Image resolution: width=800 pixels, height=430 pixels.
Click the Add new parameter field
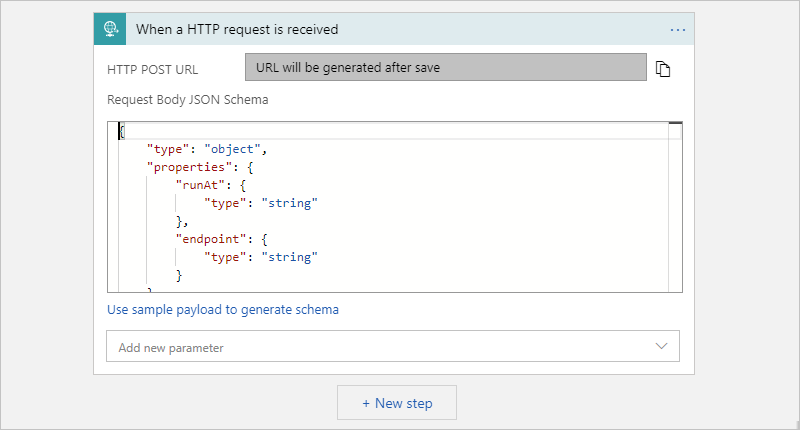click(380, 347)
